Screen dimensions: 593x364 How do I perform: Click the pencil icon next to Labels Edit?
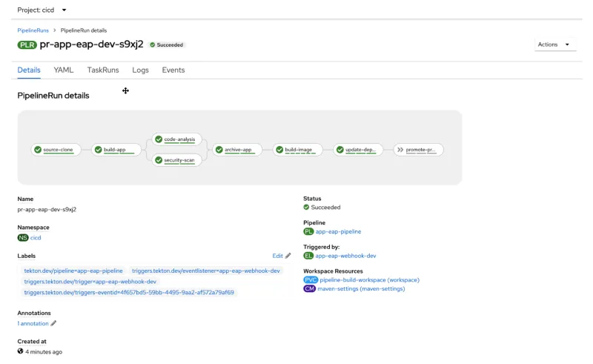tap(288, 256)
